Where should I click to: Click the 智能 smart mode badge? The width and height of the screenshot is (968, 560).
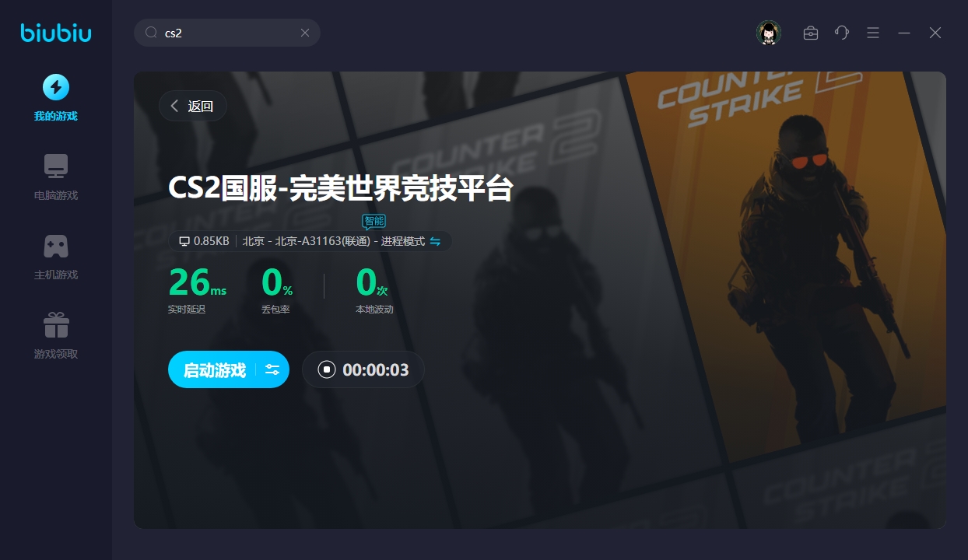374,222
